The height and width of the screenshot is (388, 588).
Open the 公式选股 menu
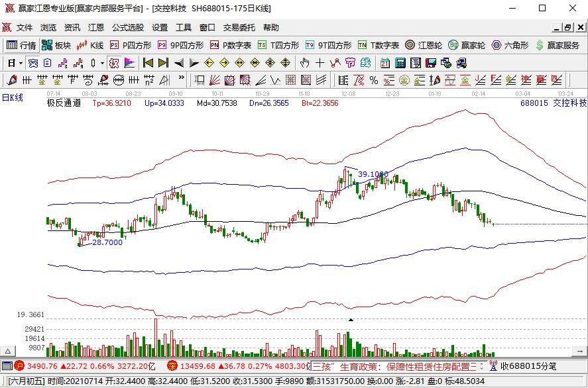(128, 27)
